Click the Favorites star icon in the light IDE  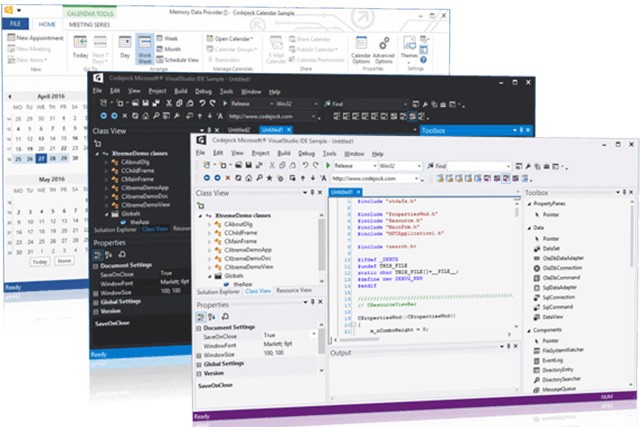point(269,178)
